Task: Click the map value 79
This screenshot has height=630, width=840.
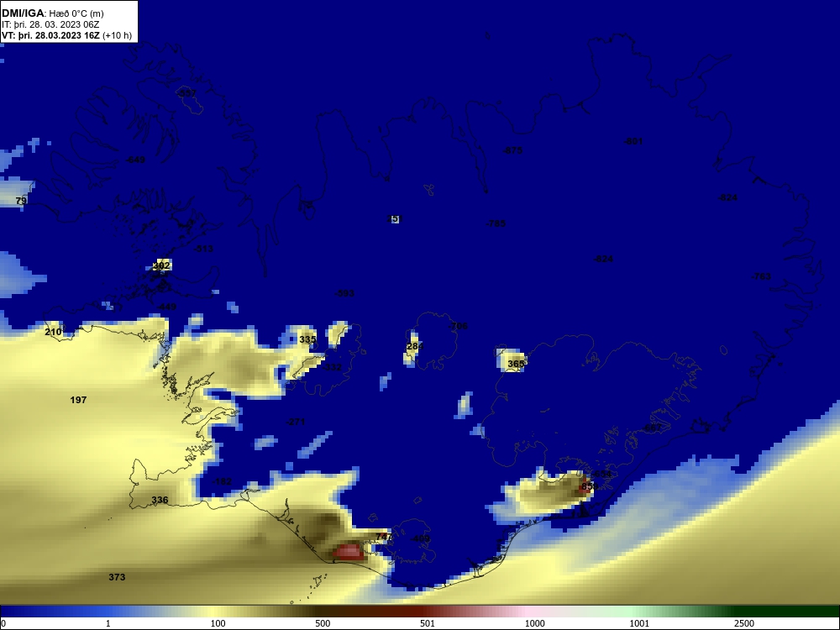Action: (x=21, y=201)
